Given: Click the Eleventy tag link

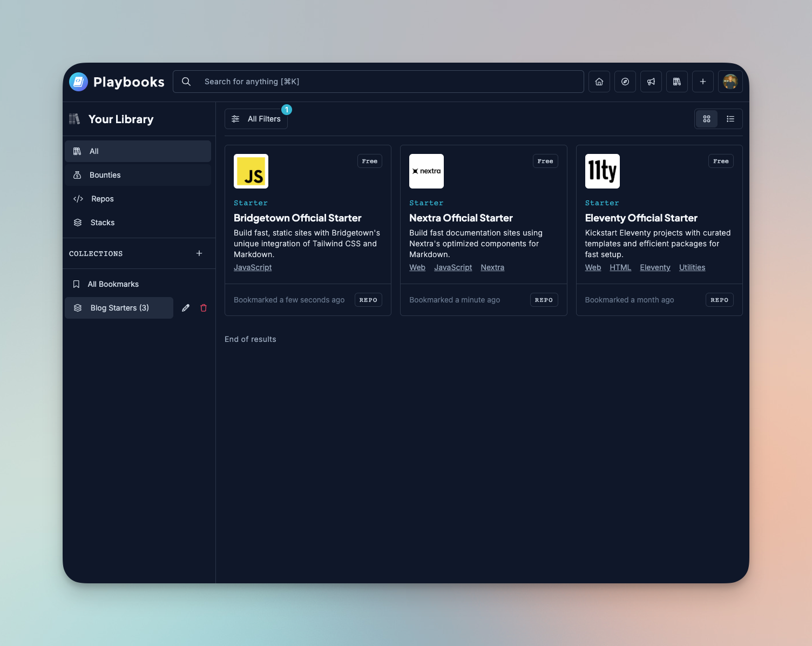Looking at the screenshot, I should coord(655,267).
